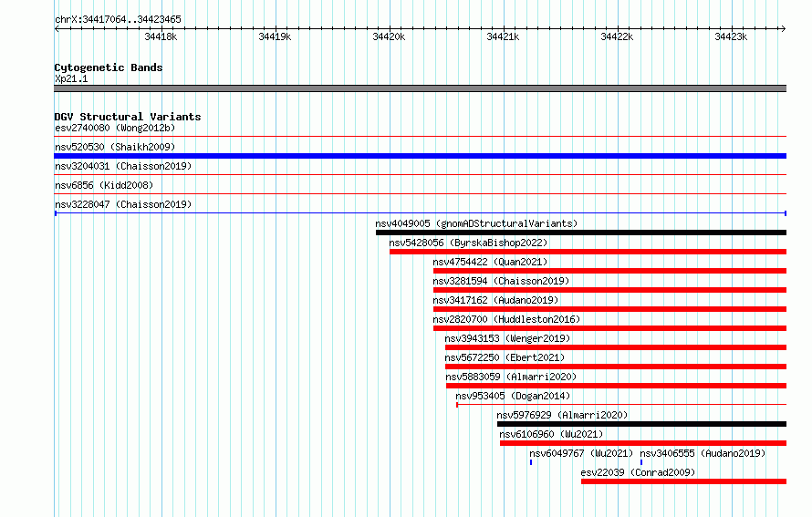The width and height of the screenshot is (812, 517).
Task: Click the nsv6106960 (Wu2021) label
Action: tap(551, 434)
